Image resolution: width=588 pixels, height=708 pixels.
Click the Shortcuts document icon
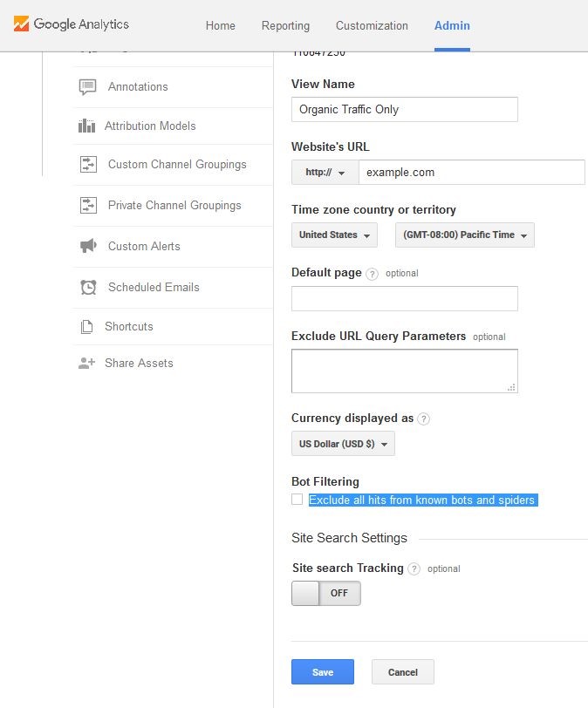86,326
